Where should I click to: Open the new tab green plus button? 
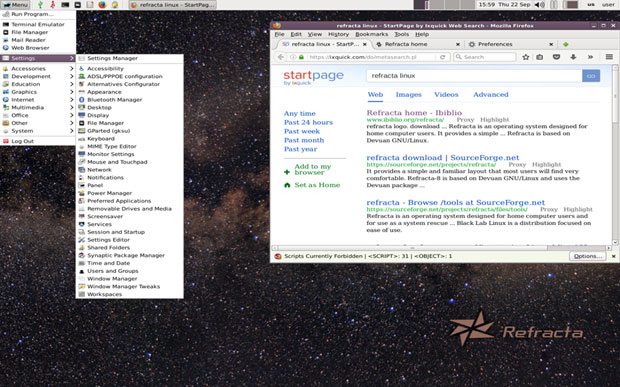click(566, 44)
